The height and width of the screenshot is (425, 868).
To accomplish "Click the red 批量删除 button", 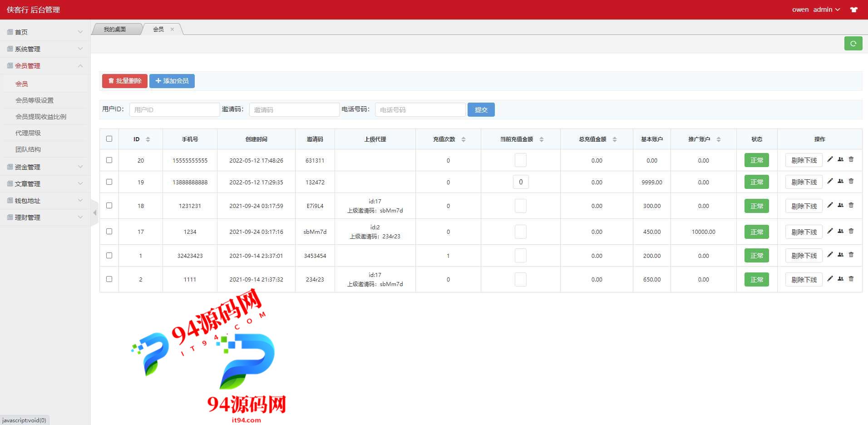I will tap(125, 81).
